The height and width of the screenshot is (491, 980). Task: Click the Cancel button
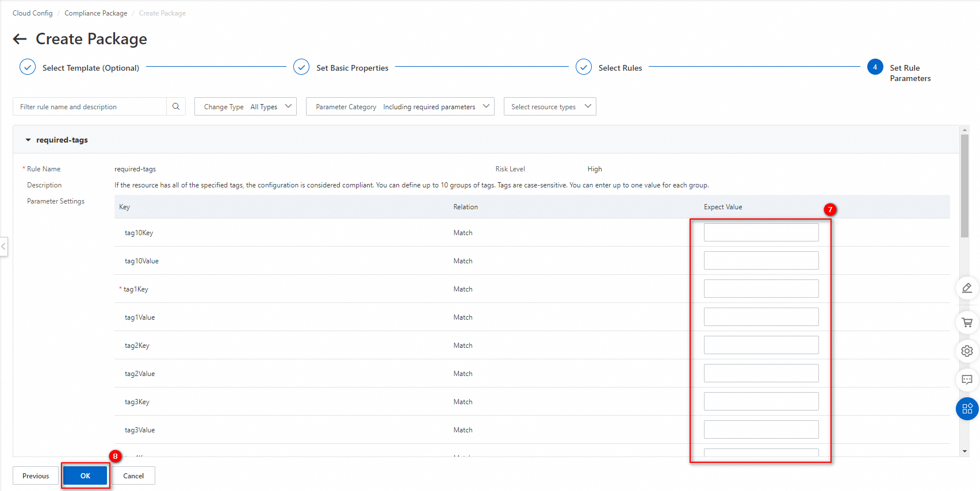point(133,475)
